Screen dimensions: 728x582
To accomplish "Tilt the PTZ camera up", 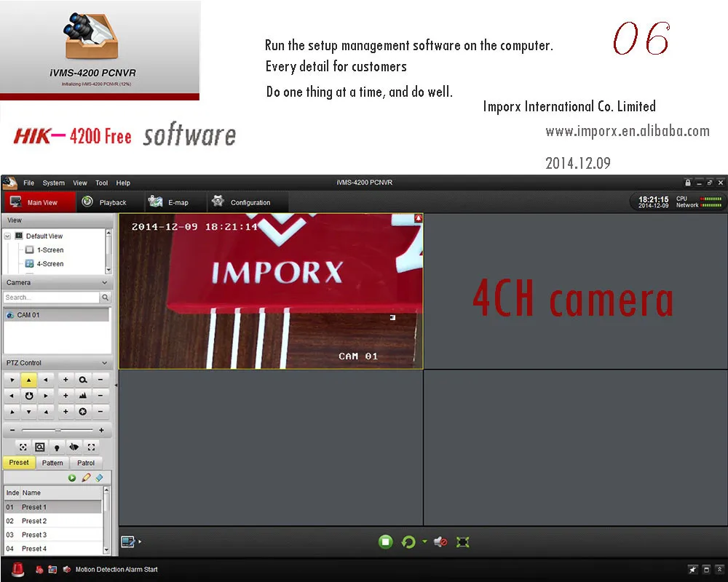I will [x=29, y=380].
